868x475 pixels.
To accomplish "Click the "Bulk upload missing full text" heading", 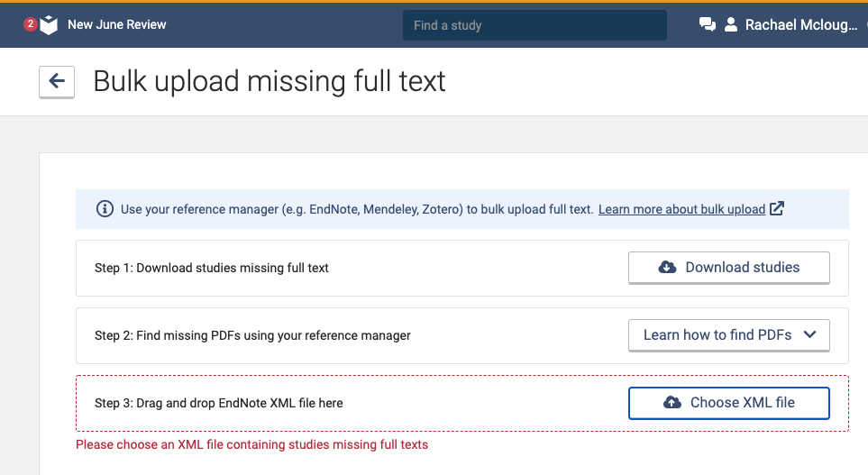I will pos(270,81).
